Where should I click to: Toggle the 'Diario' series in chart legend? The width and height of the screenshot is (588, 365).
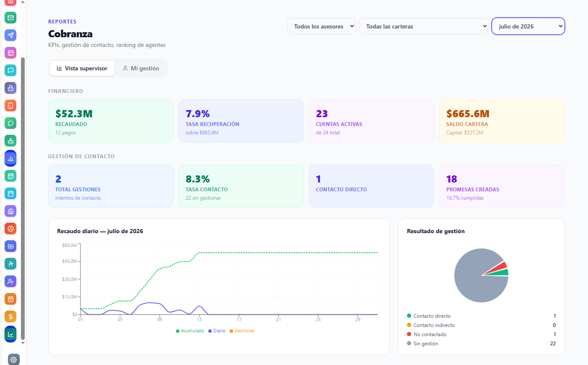pyautogui.click(x=217, y=331)
